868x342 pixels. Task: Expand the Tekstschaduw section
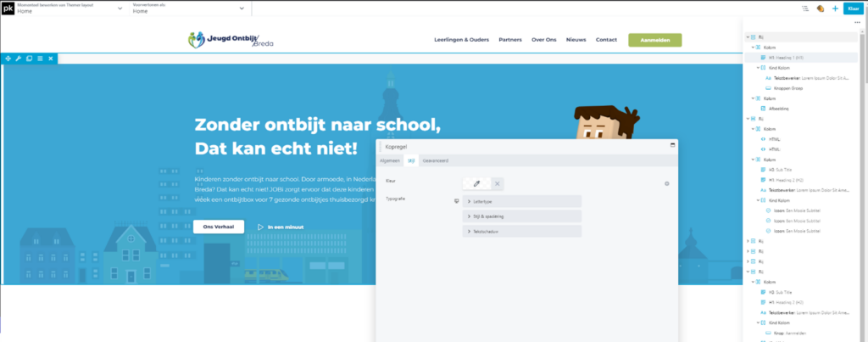pos(521,231)
